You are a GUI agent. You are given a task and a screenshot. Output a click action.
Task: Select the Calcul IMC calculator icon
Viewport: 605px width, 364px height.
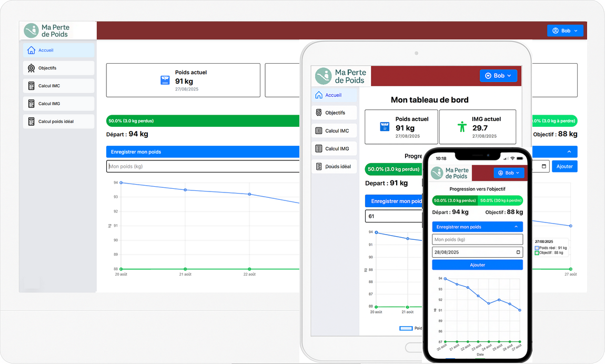tap(32, 86)
